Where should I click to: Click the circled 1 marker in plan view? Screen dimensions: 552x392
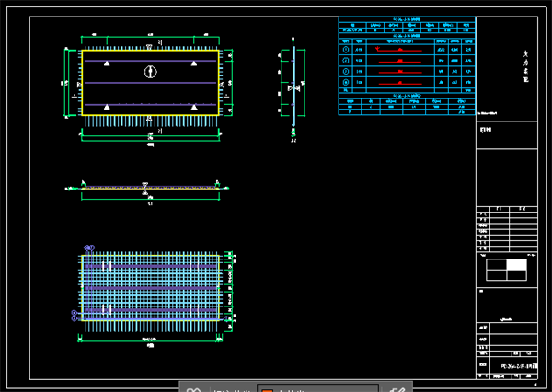click(x=150, y=72)
